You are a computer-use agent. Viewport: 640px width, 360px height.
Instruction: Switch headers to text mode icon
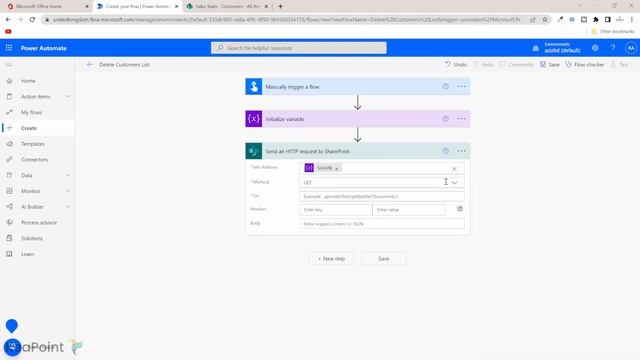[x=460, y=209]
